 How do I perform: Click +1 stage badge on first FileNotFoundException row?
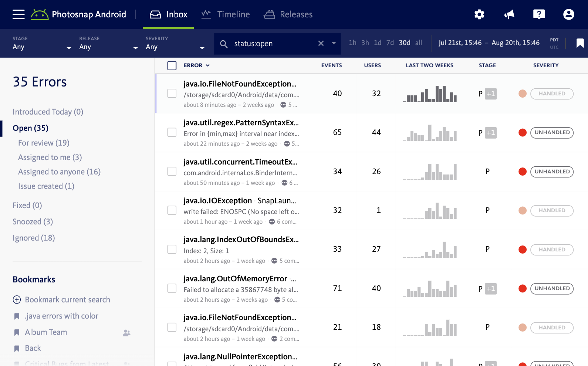491,94
